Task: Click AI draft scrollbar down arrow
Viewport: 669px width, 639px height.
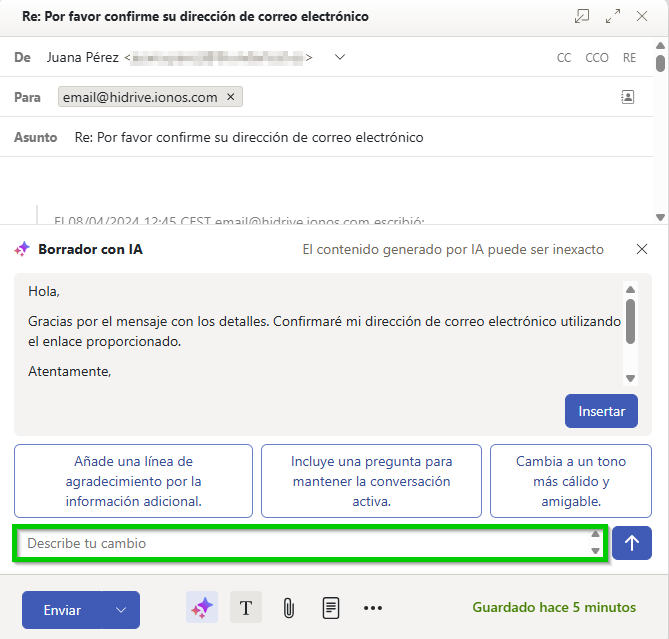Action: [x=631, y=378]
